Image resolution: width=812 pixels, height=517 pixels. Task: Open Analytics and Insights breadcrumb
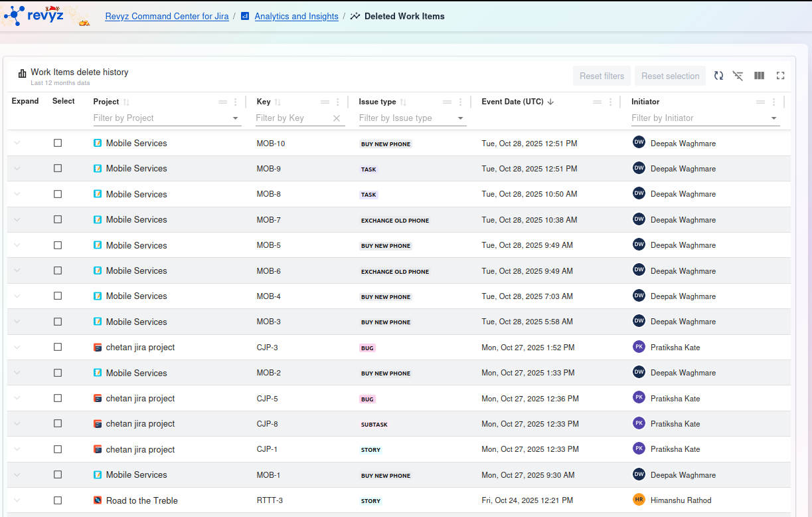(296, 16)
